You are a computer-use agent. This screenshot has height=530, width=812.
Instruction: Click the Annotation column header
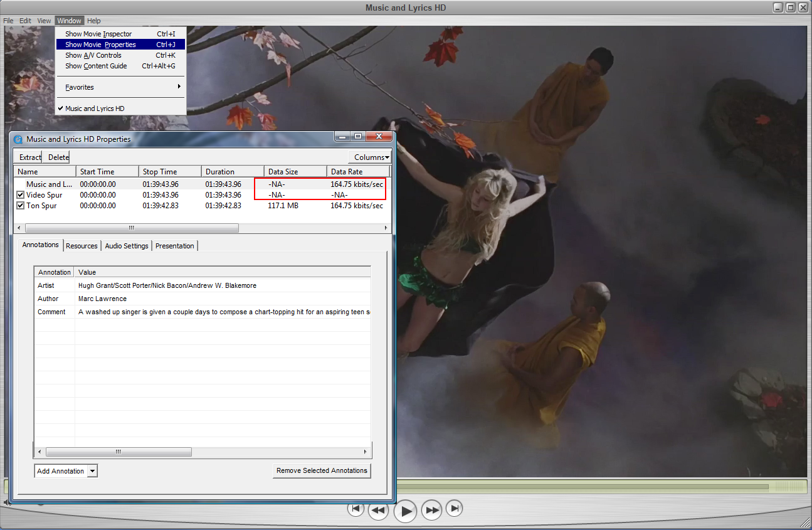(x=55, y=272)
